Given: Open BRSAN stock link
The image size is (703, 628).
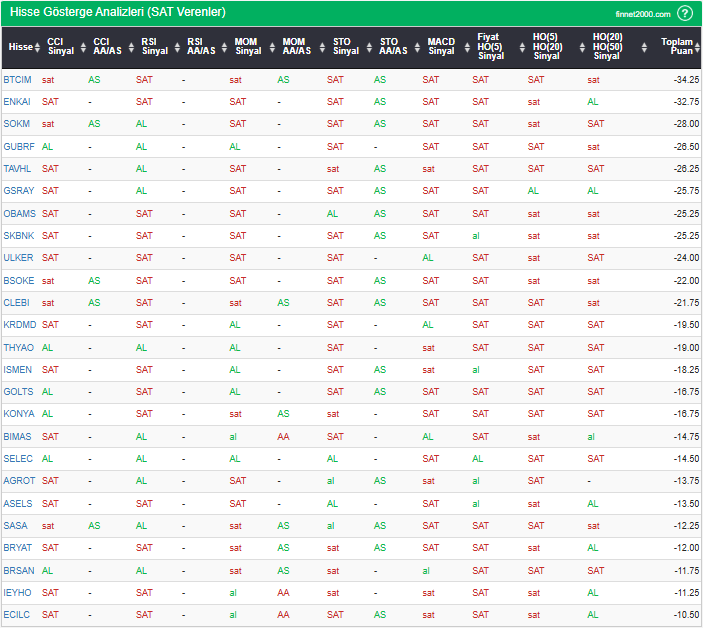Looking at the screenshot, I should 19,571.
